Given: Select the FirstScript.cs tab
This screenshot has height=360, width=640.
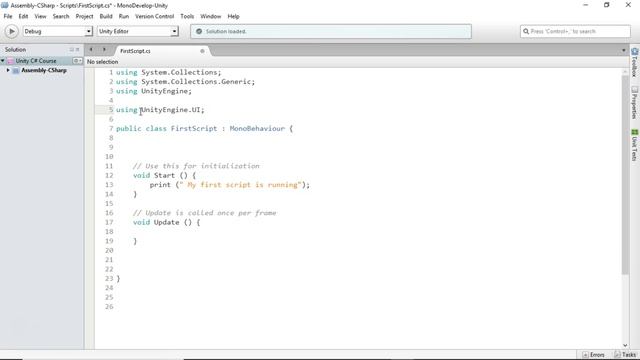Looking at the screenshot, I should [x=135, y=51].
